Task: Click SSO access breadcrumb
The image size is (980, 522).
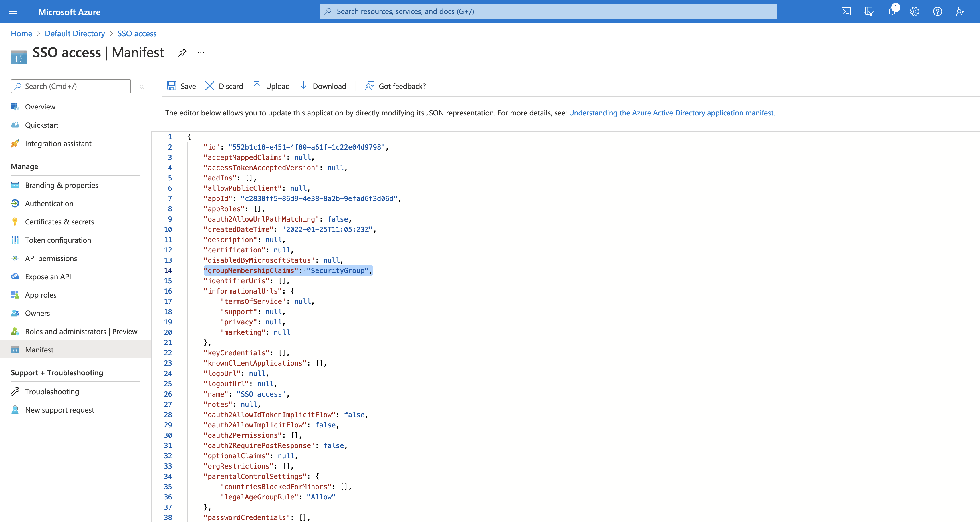Action: coord(137,33)
